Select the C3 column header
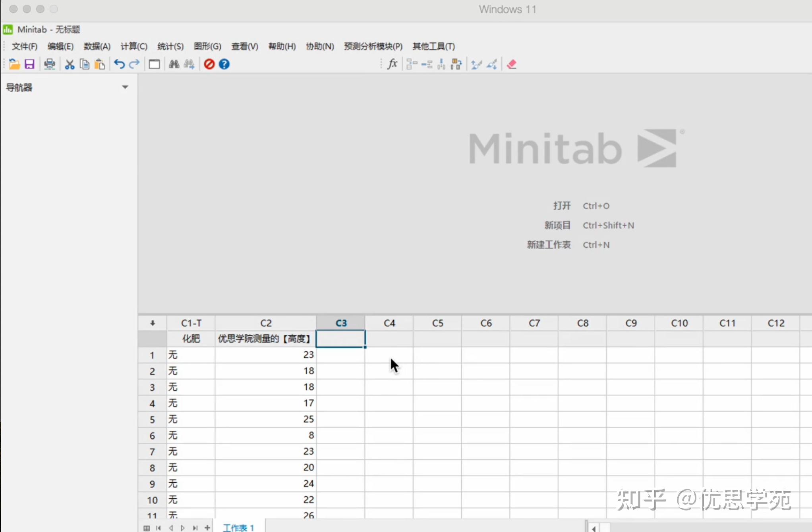 pos(340,323)
